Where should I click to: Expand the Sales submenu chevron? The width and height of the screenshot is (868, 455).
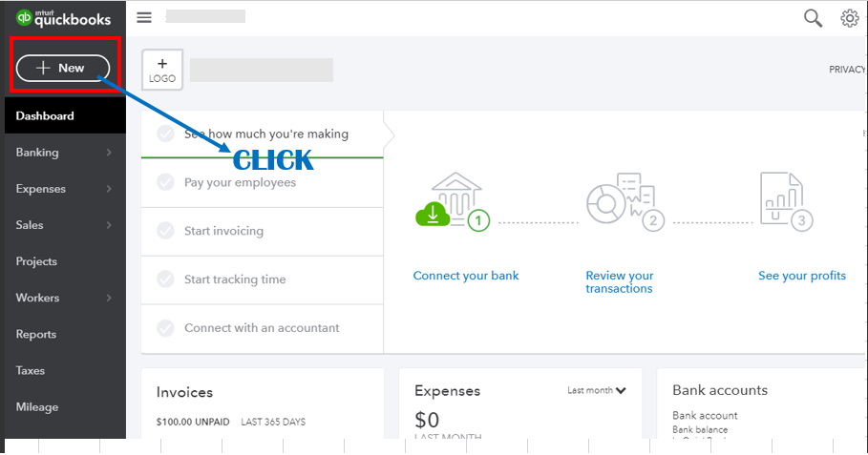pyautogui.click(x=109, y=225)
